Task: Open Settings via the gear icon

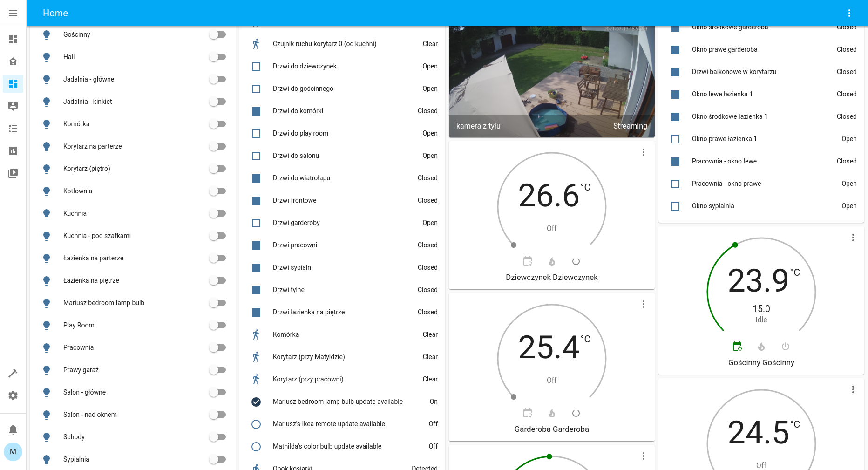Action: (13, 395)
